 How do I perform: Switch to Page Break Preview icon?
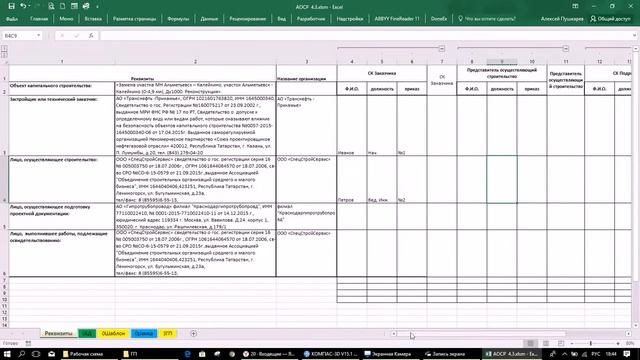tap(561, 343)
